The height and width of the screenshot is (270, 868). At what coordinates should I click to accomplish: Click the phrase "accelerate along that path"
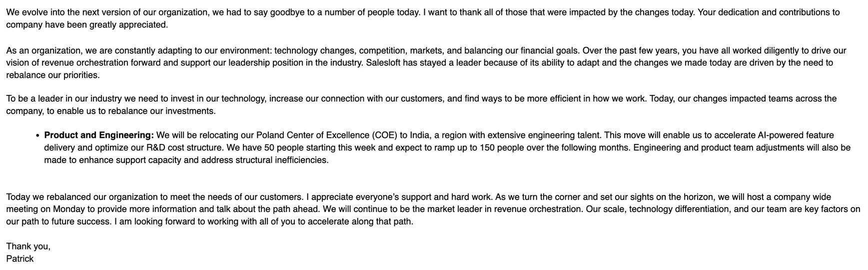click(x=360, y=221)
